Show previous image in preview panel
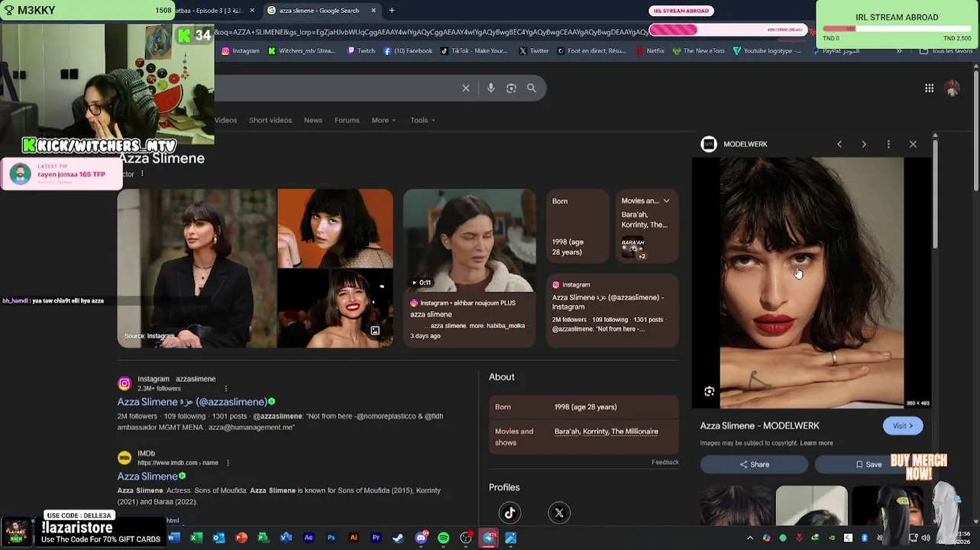The width and height of the screenshot is (980, 550). pyautogui.click(x=839, y=144)
